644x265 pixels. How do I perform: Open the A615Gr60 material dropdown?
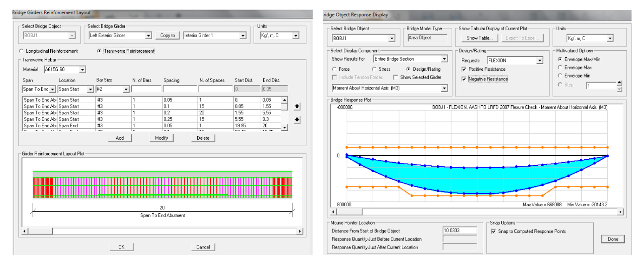[83, 69]
